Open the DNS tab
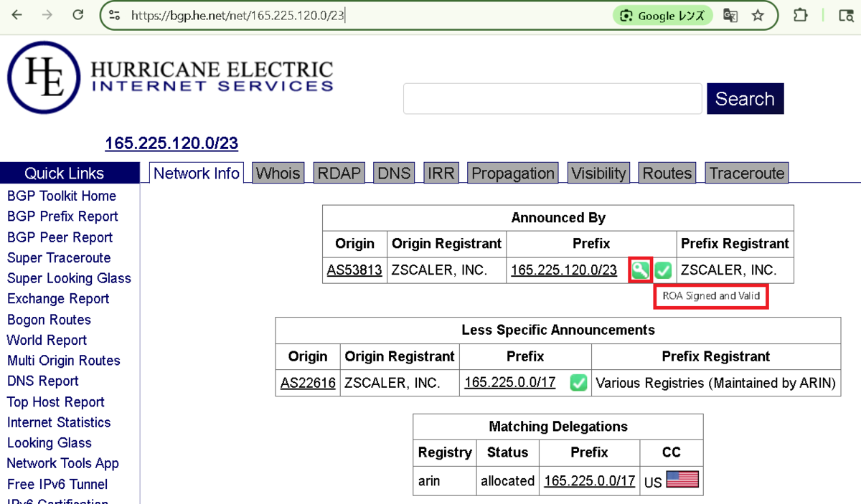 [x=394, y=173]
